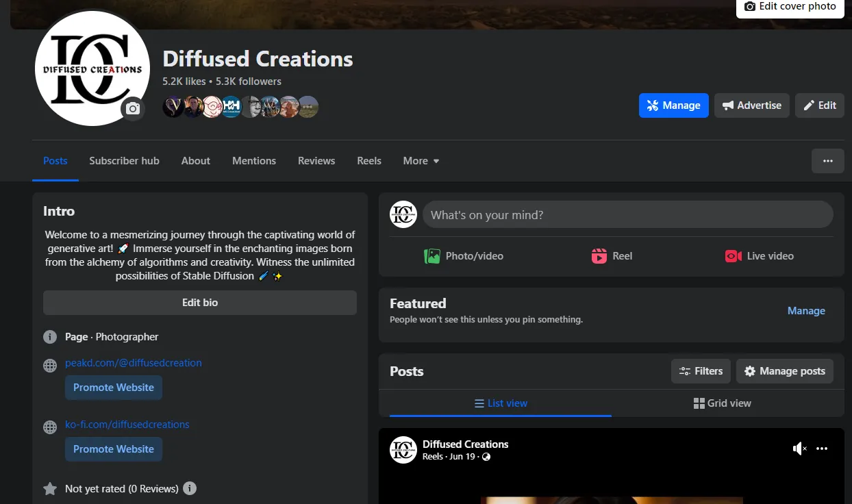852x504 pixels.
Task: Open the Reviews tab
Action: 316,161
